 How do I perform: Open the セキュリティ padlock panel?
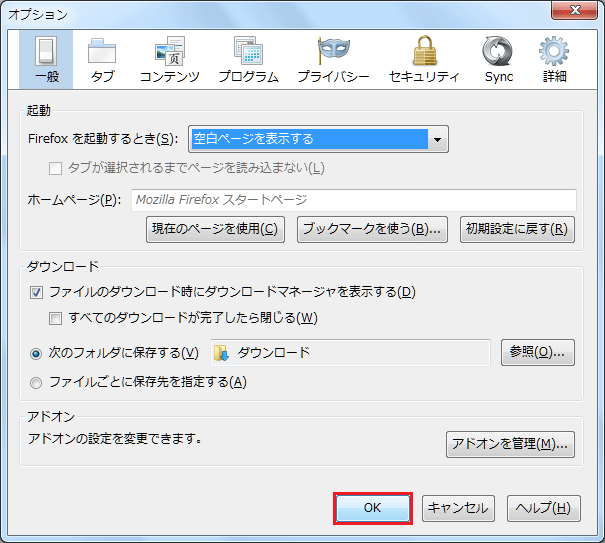point(424,59)
